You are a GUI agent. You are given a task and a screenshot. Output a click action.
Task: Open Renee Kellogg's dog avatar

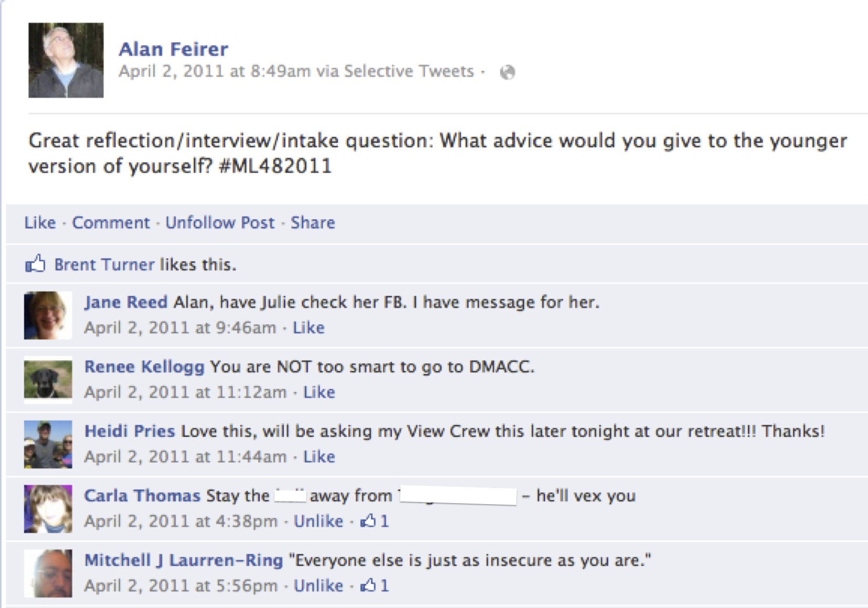point(48,380)
